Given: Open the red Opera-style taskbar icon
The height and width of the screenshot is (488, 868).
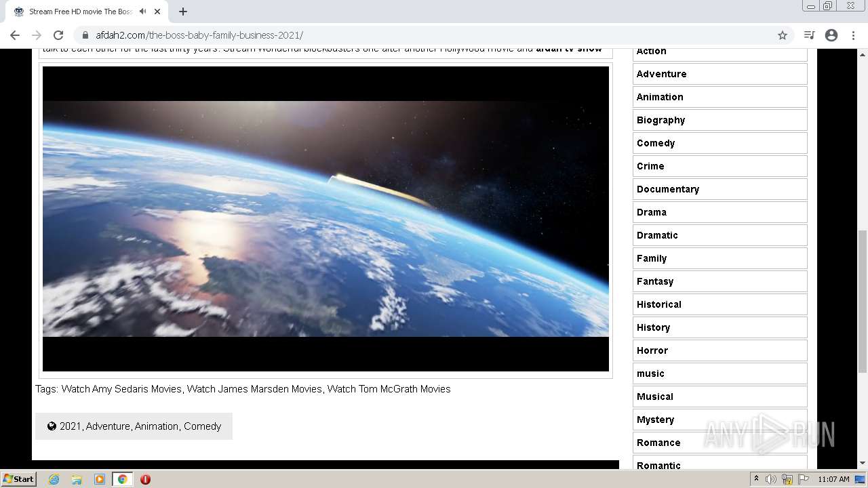Looking at the screenshot, I should 145,479.
